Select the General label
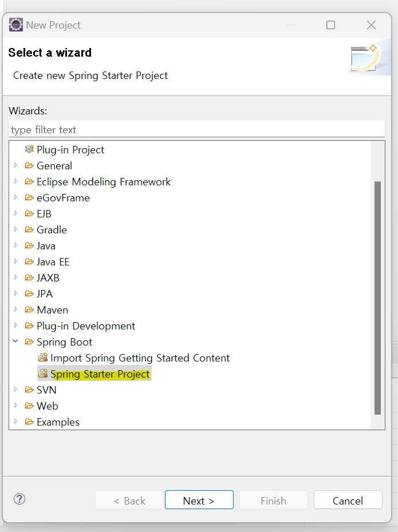This screenshot has height=532, width=398. coord(54,165)
